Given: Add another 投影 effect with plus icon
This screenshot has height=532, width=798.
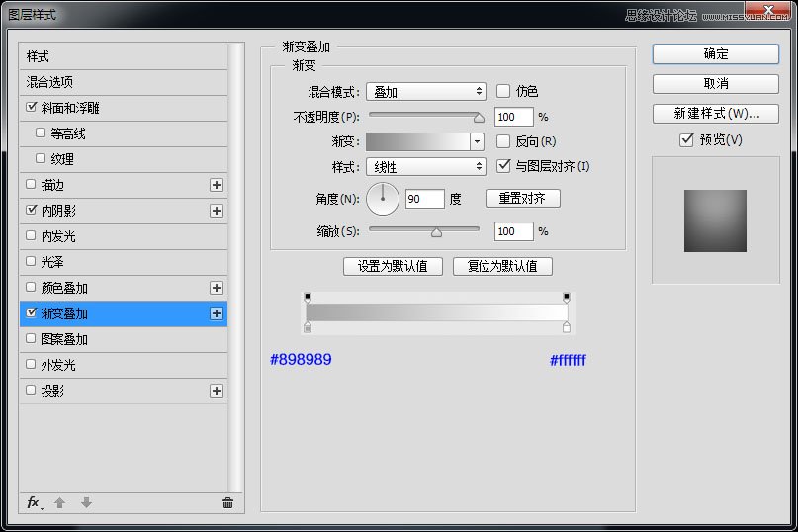Looking at the screenshot, I should pyautogui.click(x=217, y=391).
